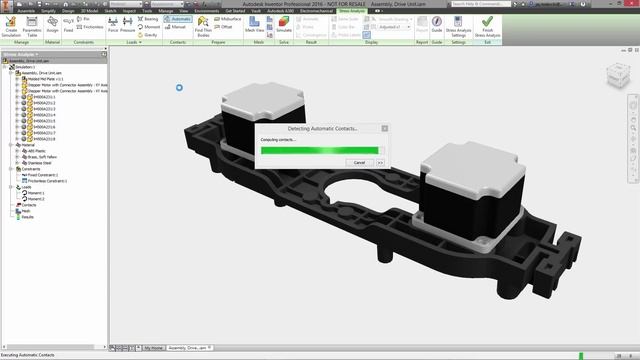Toggle visibility of 94500A231:4 component
The width and height of the screenshot is (640, 360).
(x=24, y=115)
